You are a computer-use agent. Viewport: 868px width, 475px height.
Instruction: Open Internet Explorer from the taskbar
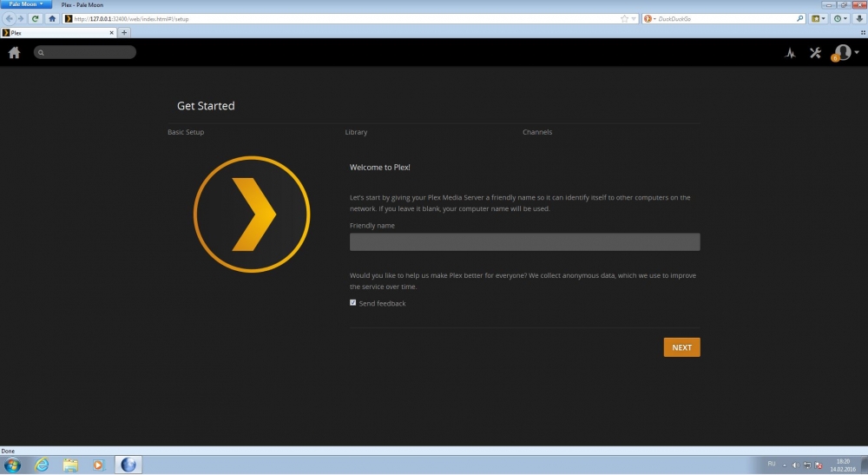[x=41, y=465]
